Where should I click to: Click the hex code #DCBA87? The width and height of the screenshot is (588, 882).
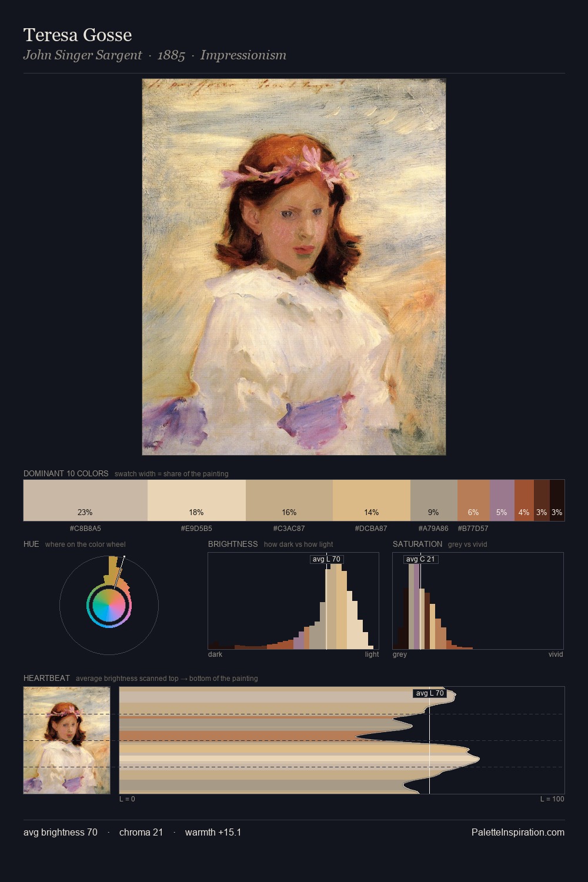pyautogui.click(x=372, y=529)
